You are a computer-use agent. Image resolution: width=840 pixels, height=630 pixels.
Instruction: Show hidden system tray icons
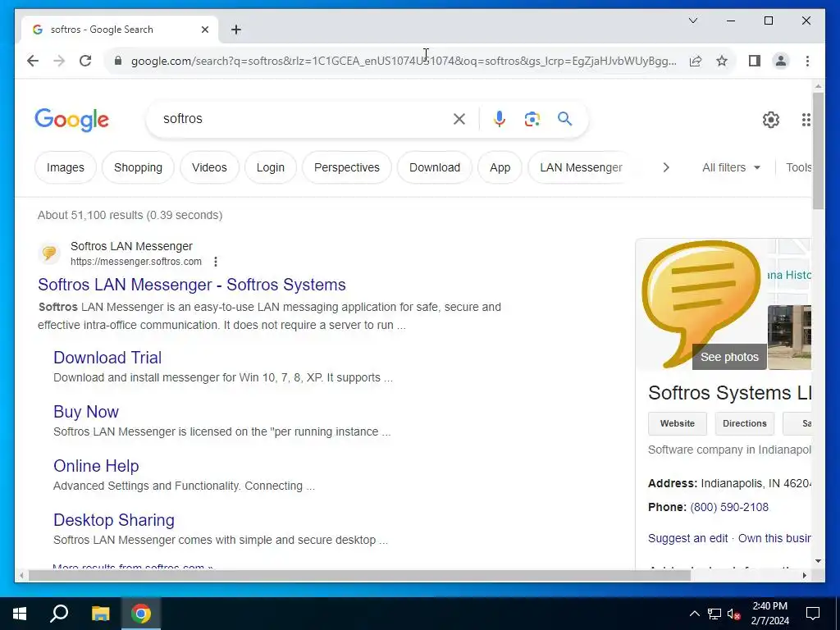(x=694, y=614)
